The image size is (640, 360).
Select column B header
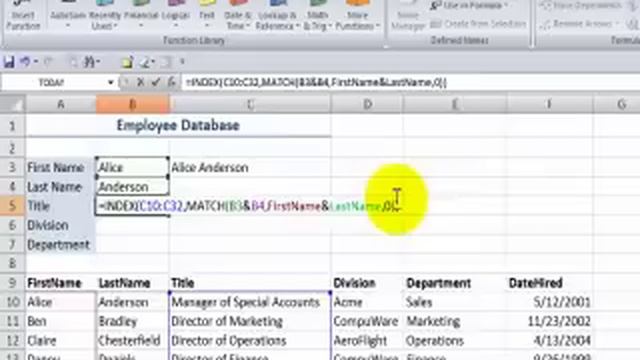click(133, 104)
